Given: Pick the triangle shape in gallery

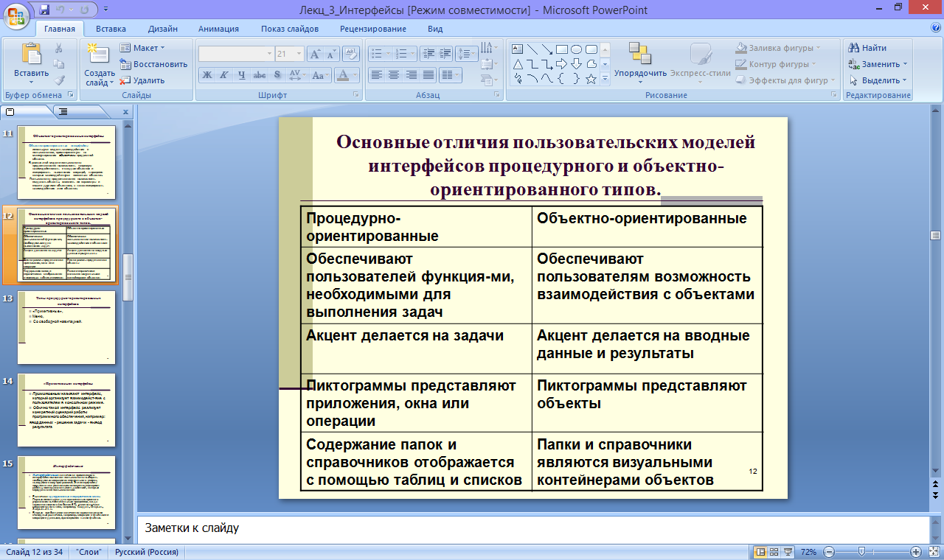Looking at the screenshot, I should click(x=518, y=63).
